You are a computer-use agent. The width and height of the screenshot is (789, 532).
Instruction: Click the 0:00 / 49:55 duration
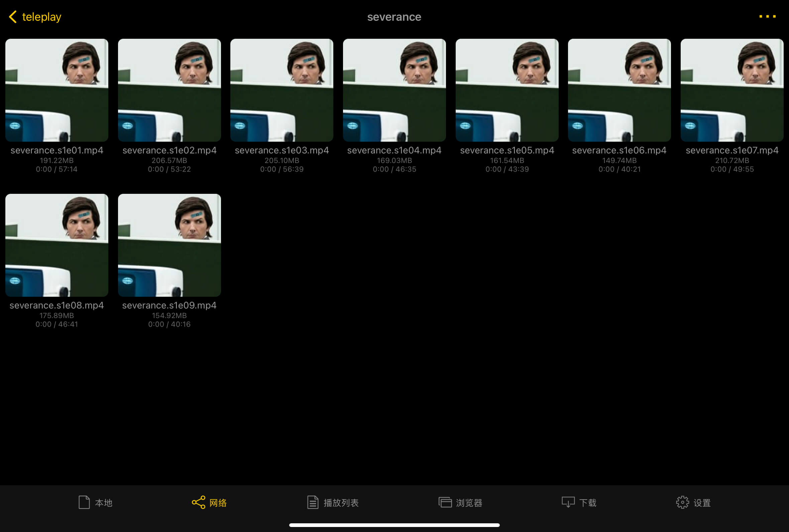pos(732,169)
